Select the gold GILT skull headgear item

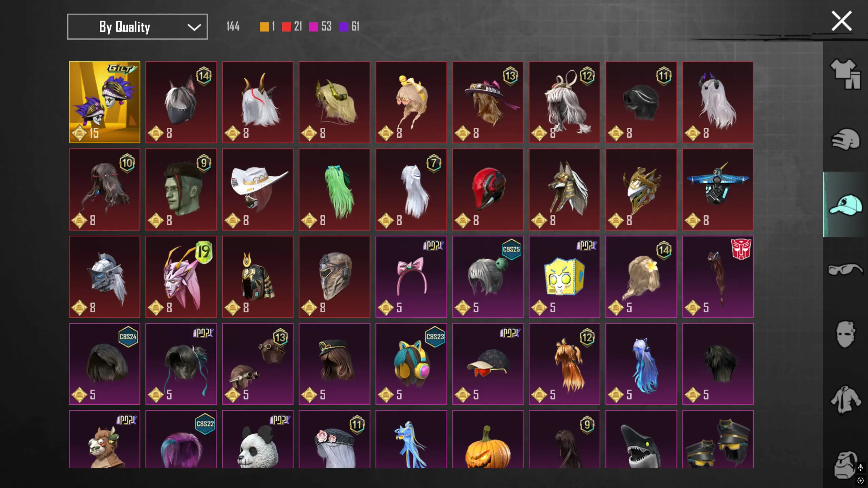tap(104, 102)
